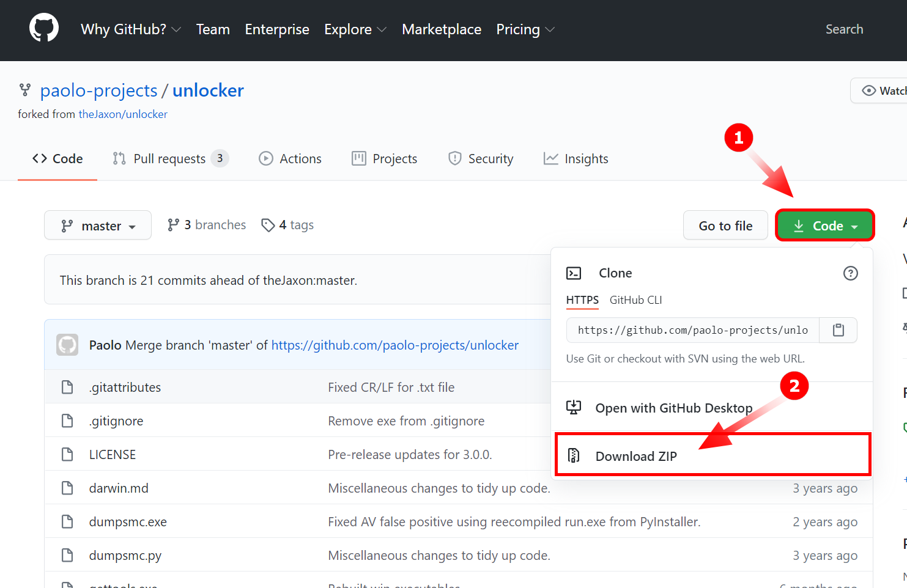Open the unlocker repository link
Screen dimensions: 907x588
coord(208,90)
